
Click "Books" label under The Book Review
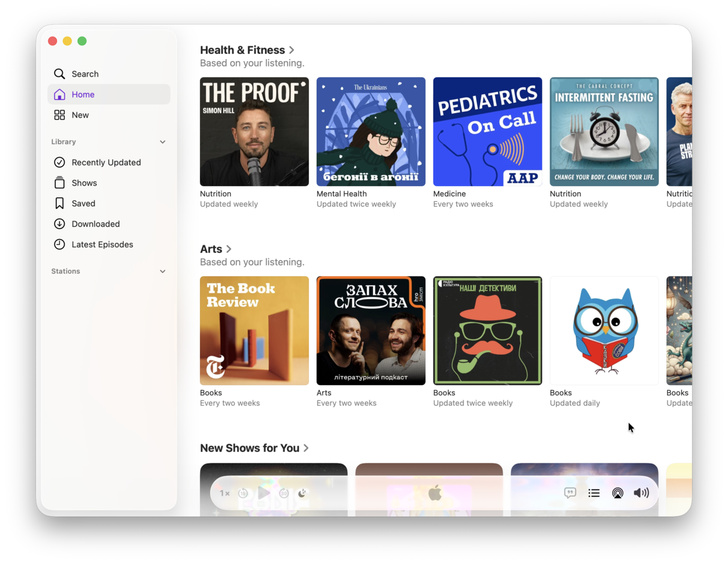(211, 393)
